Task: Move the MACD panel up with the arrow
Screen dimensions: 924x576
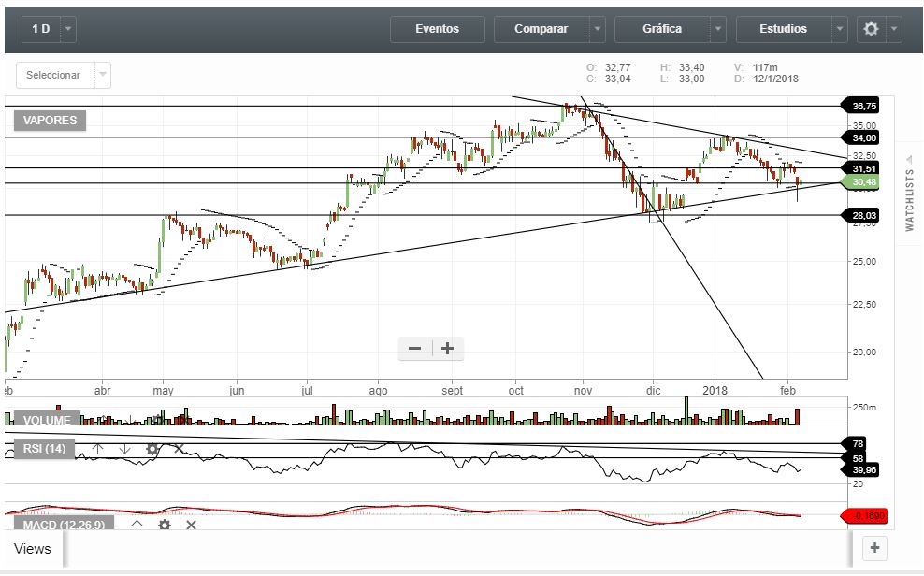Action: click(x=137, y=525)
